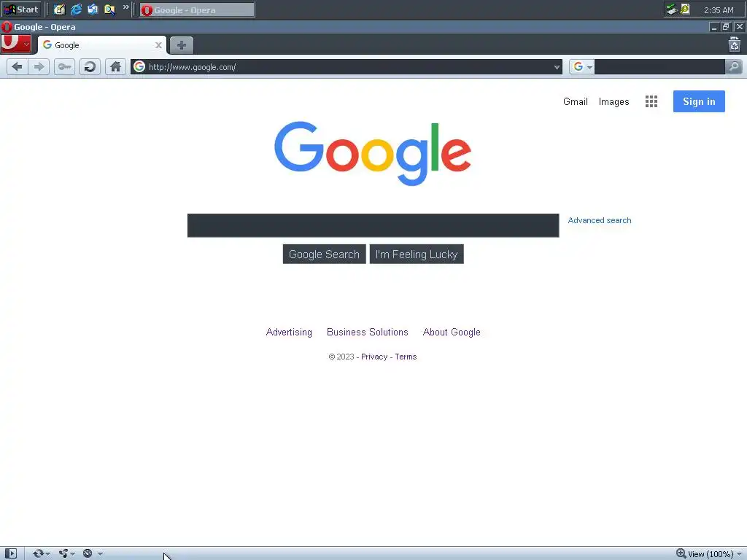Image resolution: width=747 pixels, height=560 pixels.
Task: Open a new tab with the plus button
Action: pyautogui.click(x=182, y=45)
